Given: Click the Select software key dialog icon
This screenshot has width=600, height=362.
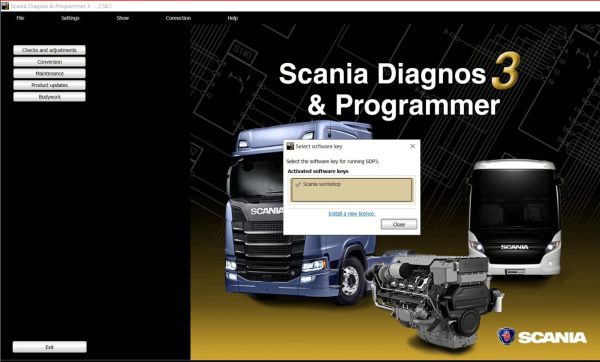Looking at the screenshot, I should (x=290, y=146).
